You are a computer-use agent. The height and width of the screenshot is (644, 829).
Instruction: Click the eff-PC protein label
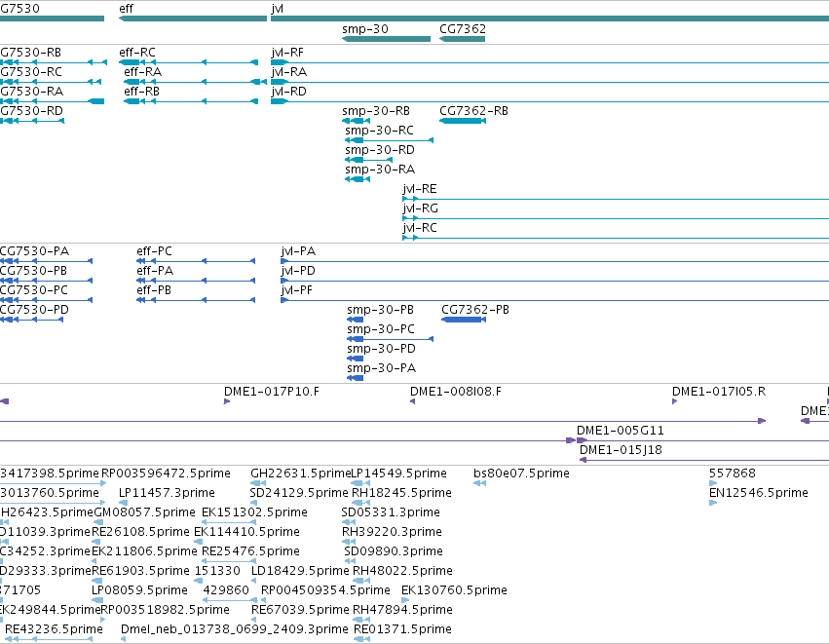pyautogui.click(x=154, y=251)
